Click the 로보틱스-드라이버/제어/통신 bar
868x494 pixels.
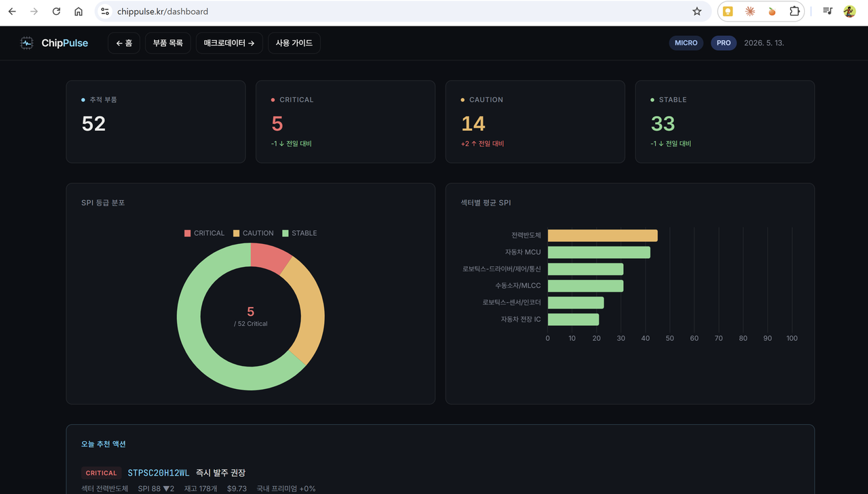pyautogui.click(x=585, y=269)
